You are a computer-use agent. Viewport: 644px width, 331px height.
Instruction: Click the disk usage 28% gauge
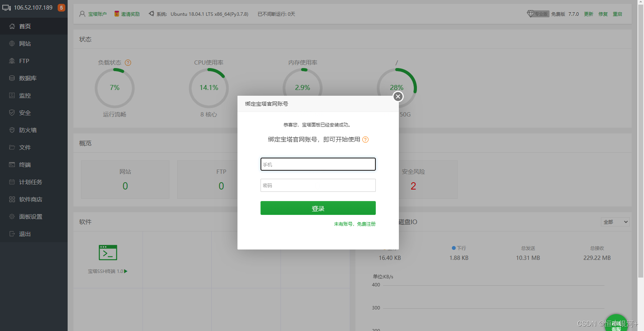coord(397,88)
